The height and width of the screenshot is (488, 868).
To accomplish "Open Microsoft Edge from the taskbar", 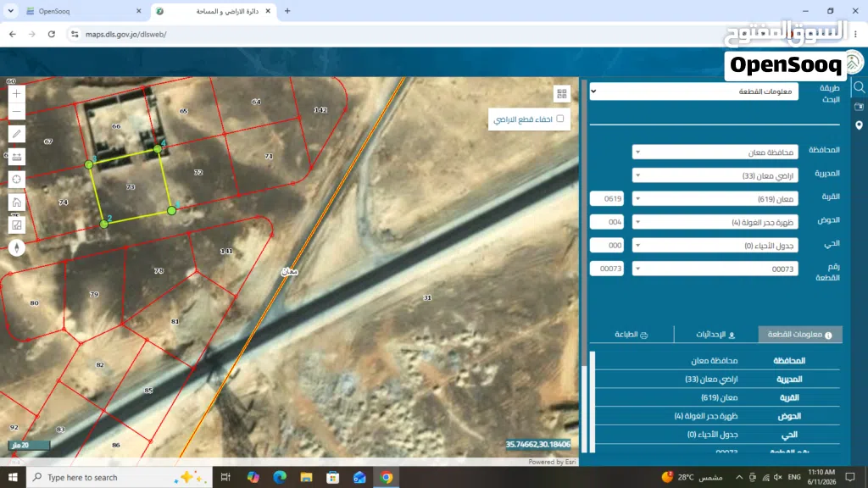I will coord(280,477).
